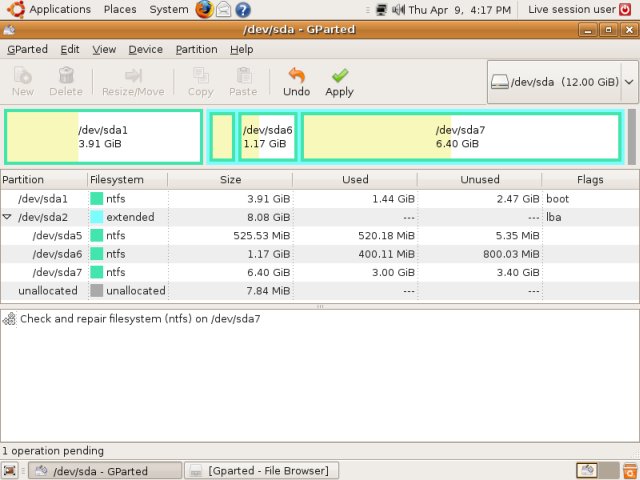Select /dev/sda1 block in disk graphic
Image resolution: width=640 pixels, height=480 pixels.
point(104,137)
